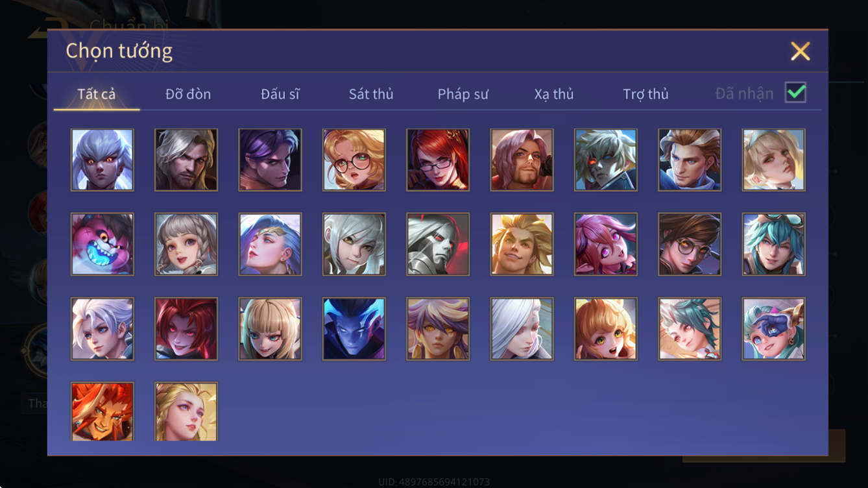Pick the spiky blonde grinning hero
The image size is (868, 488).
(x=522, y=245)
